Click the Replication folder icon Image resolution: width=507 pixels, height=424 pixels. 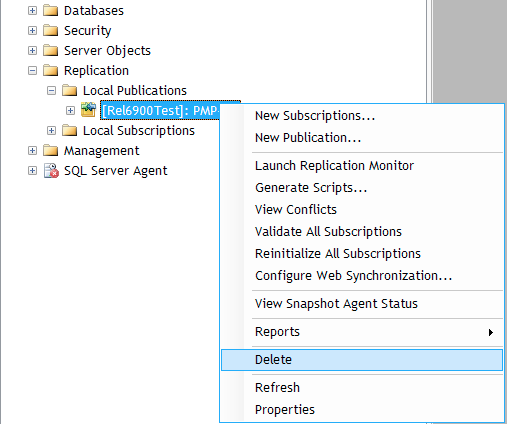(x=51, y=71)
